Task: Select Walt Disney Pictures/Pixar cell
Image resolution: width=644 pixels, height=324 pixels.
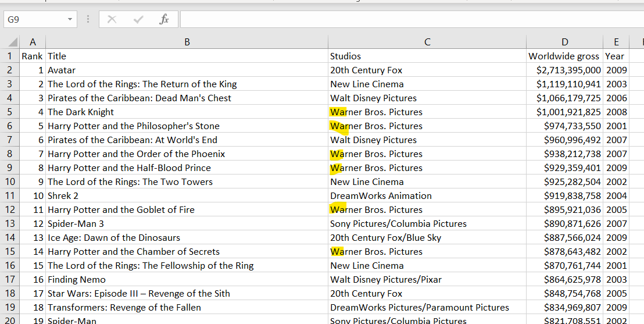Action: tap(427, 280)
